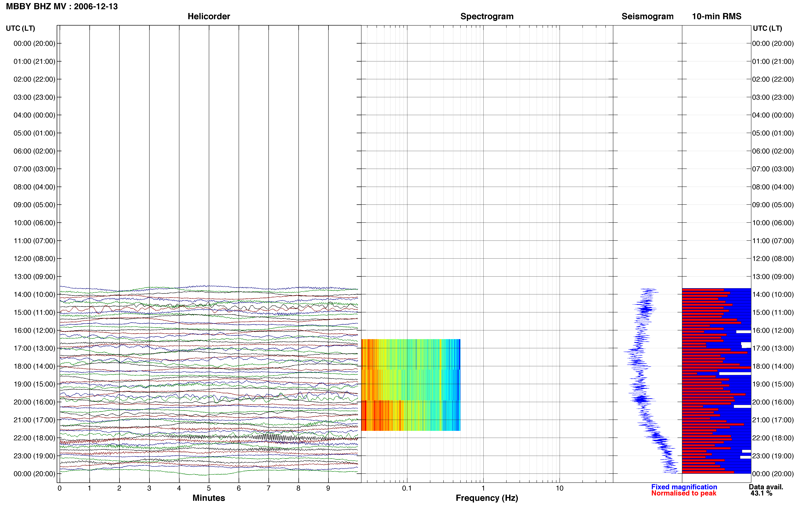Image resolution: width=812 pixels, height=508 pixels.
Task: Click right axis label '14:00 (10:00)'
Action: [773, 295]
